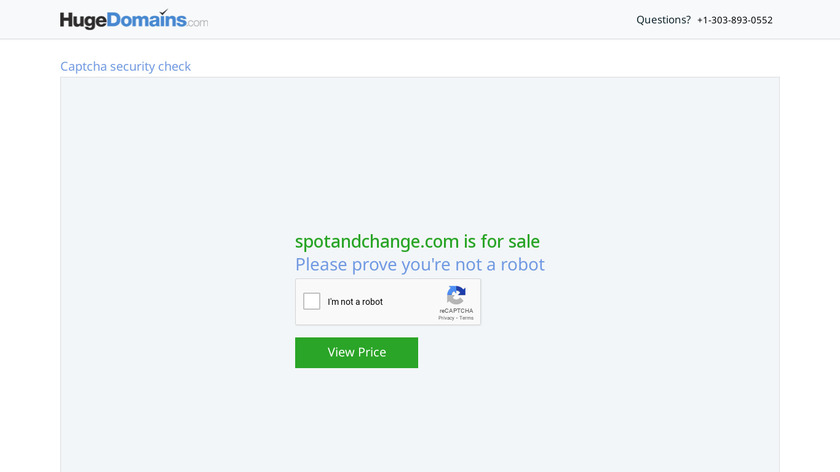Click blank header area between logo and Questions
The height and width of the screenshot is (472, 840).
click(420, 20)
